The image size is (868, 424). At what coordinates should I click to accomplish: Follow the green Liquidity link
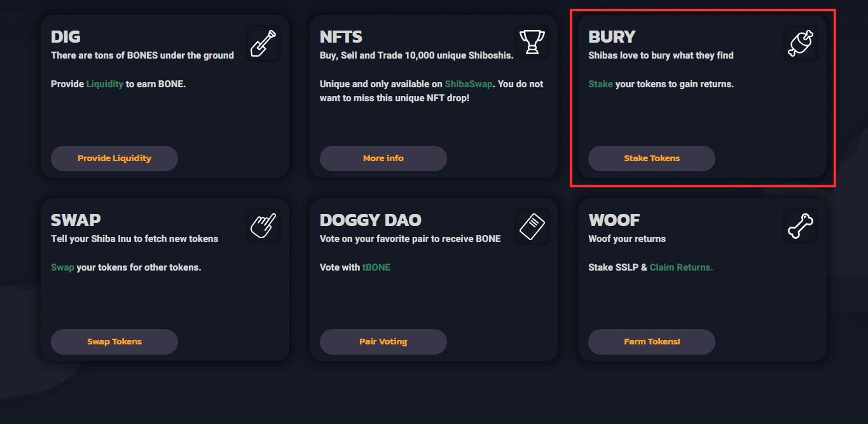point(105,84)
